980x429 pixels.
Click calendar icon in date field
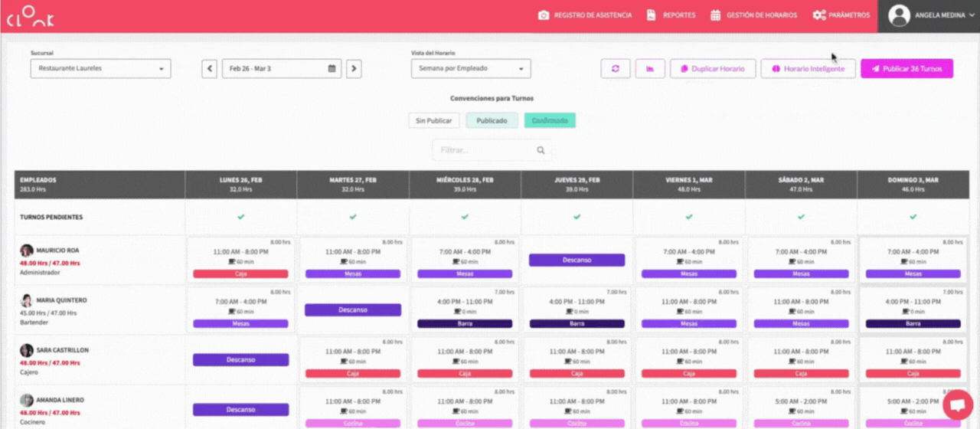(332, 69)
